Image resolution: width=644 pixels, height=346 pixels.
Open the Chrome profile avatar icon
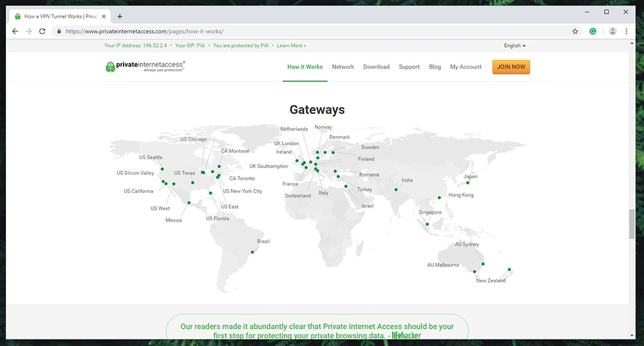(x=612, y=31)
